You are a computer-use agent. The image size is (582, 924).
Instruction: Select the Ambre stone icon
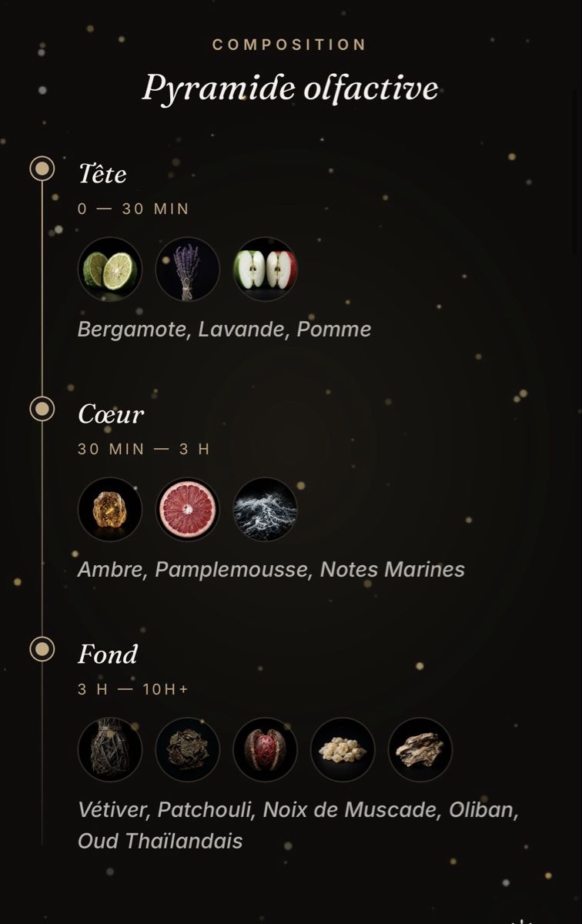[x=110, y=510]
